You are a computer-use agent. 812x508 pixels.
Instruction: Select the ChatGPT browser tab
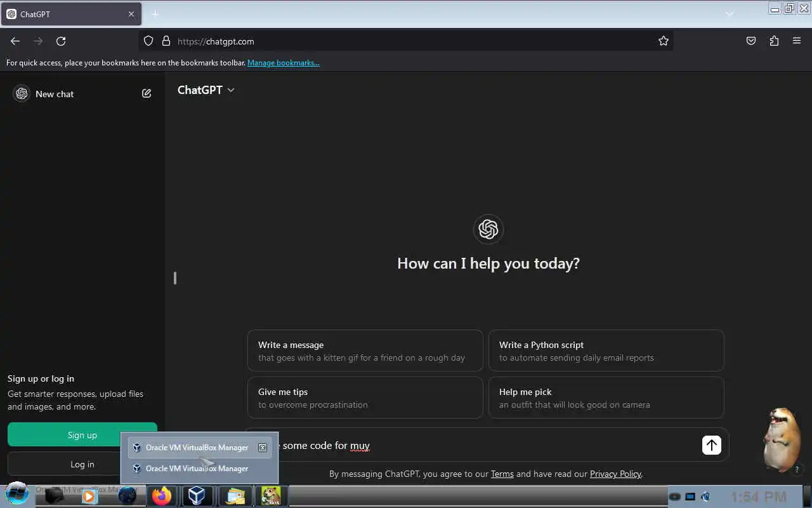click(x=71, y=14)
